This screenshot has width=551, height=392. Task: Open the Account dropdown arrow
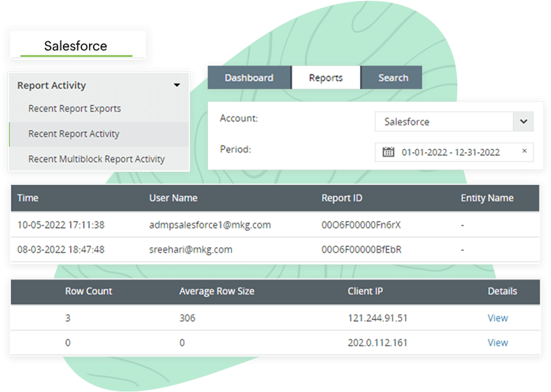[x=523, y=121]
